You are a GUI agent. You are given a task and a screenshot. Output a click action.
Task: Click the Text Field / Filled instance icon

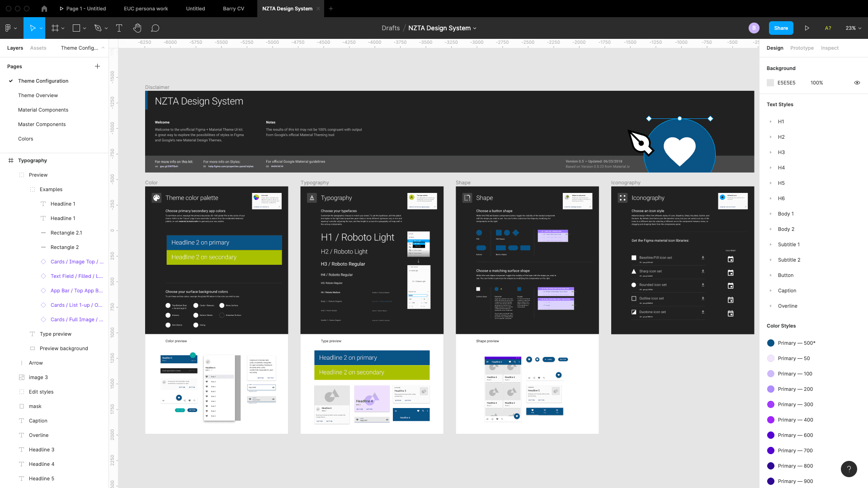[x=43, y=276]
